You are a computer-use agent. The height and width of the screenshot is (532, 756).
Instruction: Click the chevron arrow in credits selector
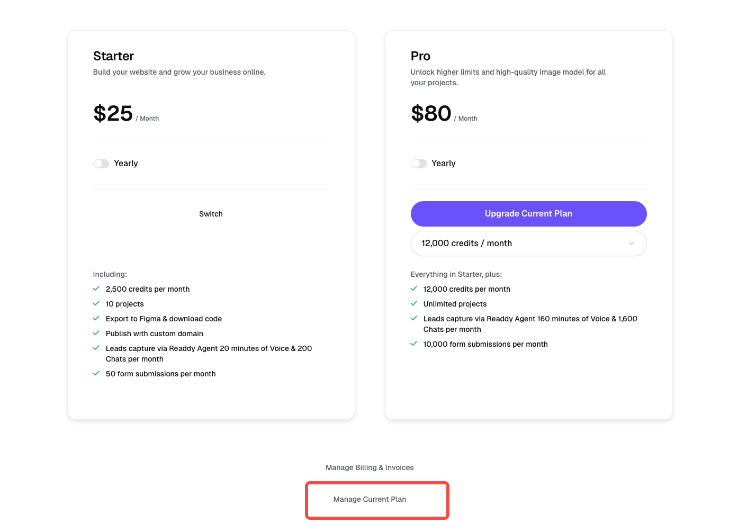click(631, 244)
